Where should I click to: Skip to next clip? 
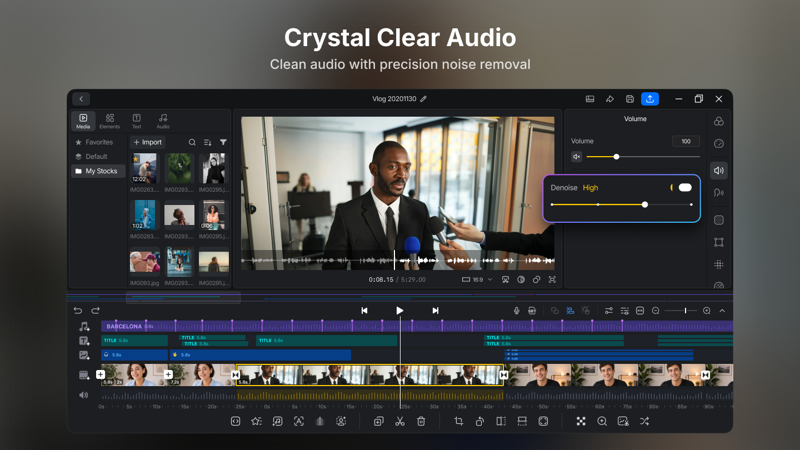coord(435,311)
